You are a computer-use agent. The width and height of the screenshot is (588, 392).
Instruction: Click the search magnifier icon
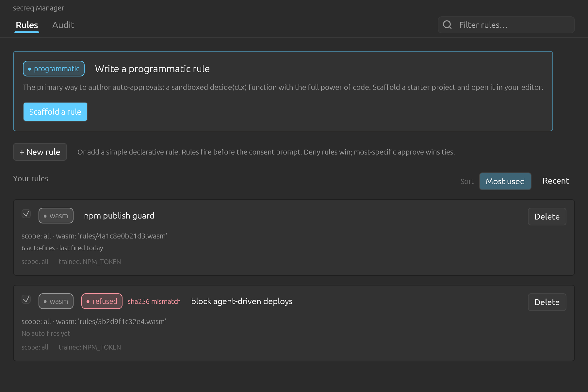(447, 25)
